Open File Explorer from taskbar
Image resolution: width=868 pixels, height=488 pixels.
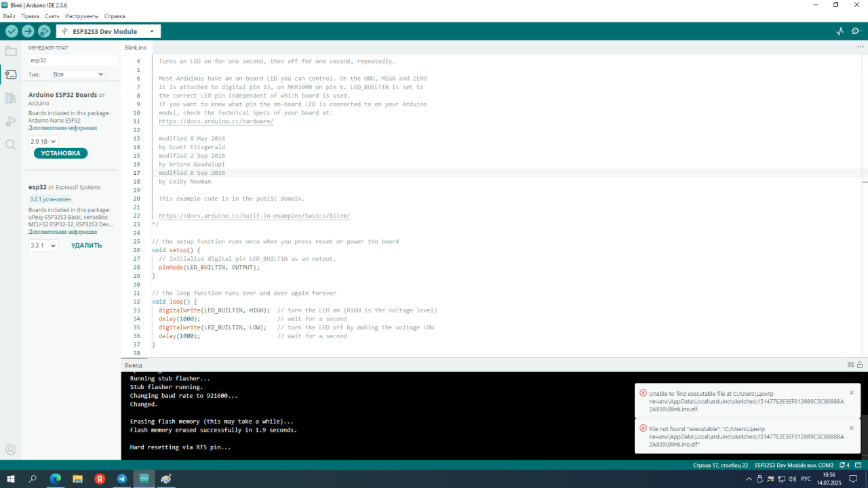pos(77,479)
